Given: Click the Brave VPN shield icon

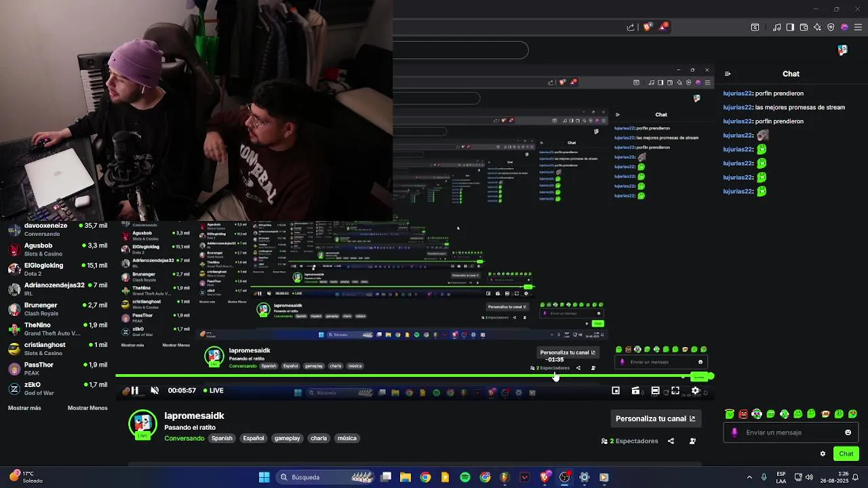Looking at the screenshot, I should pos(831,28).
